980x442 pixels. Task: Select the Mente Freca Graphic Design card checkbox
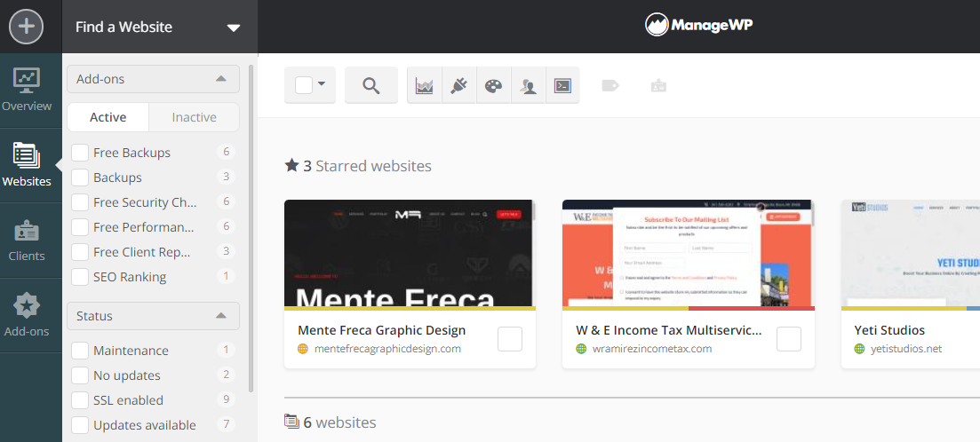pos(510,339)
